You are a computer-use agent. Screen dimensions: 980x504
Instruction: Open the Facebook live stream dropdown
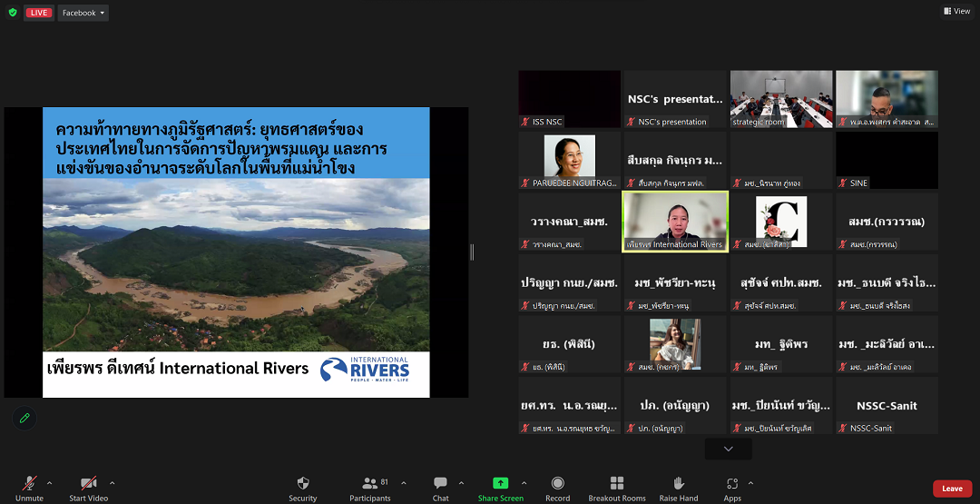pos(83,13)
